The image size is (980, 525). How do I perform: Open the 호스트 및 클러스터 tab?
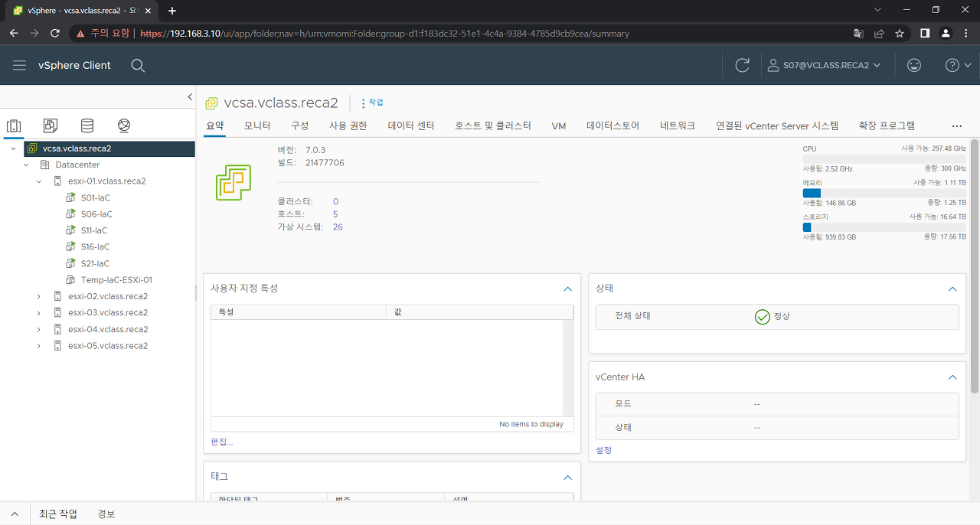point(493,126)
